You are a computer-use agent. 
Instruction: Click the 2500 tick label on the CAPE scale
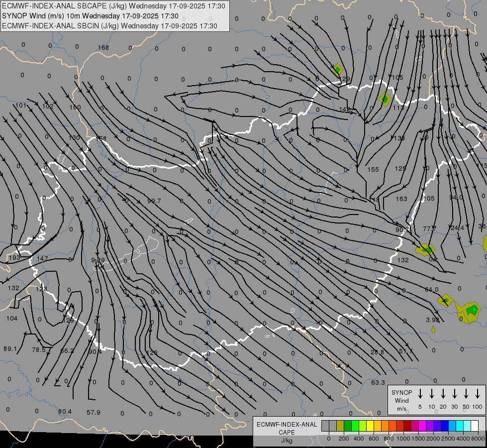[x=448, y=439]
